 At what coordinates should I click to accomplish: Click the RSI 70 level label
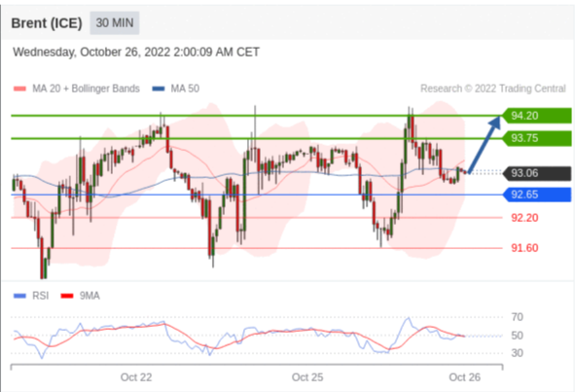(x=517, y=317)
